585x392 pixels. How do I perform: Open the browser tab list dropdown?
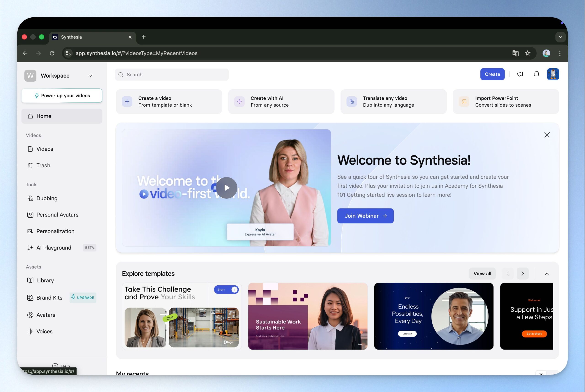[561, 37]
